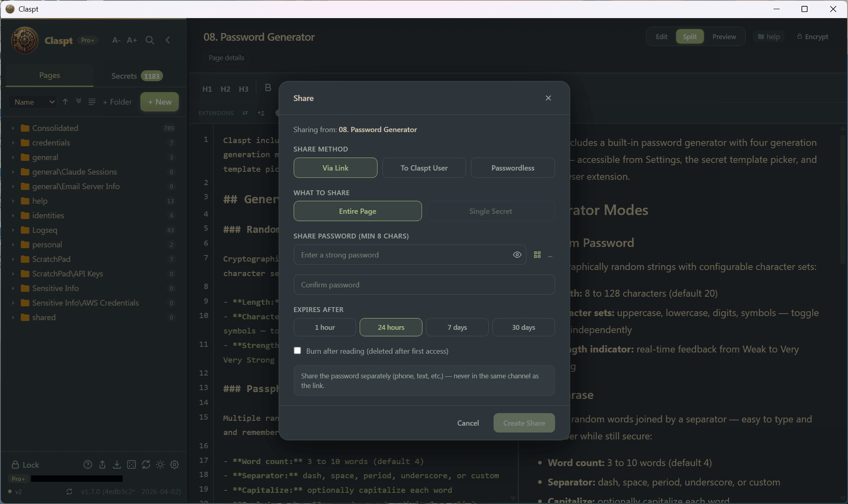Enable Burn after reading checkbox
The height and width of the screenshot is (504, 848).
297,350
